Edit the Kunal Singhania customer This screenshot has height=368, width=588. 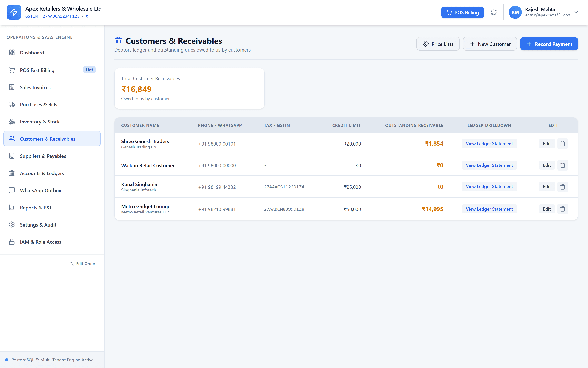pyautogui.click(x=547, y=187)
